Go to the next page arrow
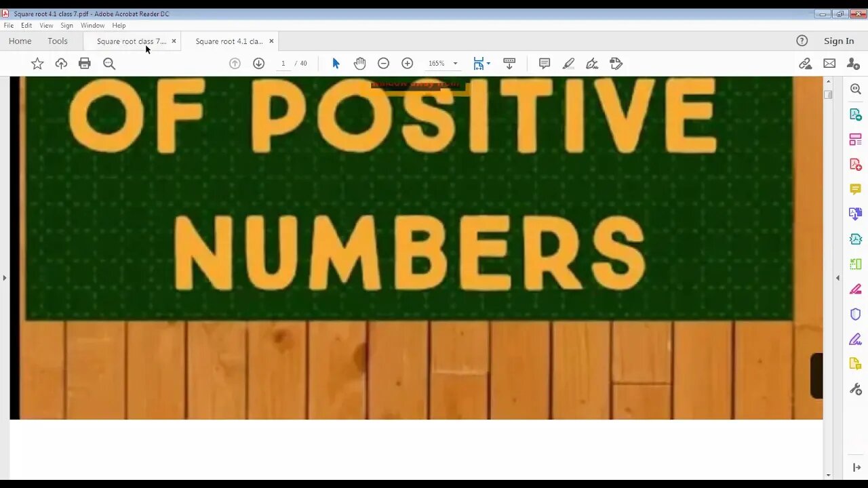Viewport: 868px width, 488px height. tap(258, 64)
